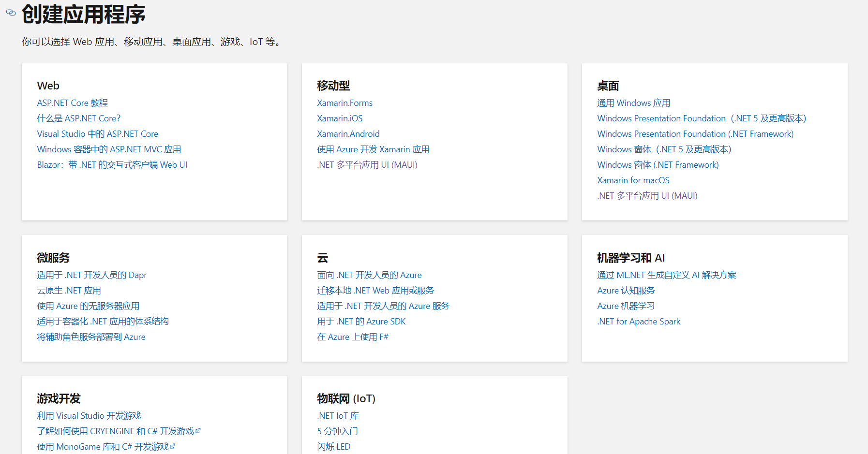868x454 pixels.
Task: Open WPF (.NET Framework) link
Action: tap(695, 134)
